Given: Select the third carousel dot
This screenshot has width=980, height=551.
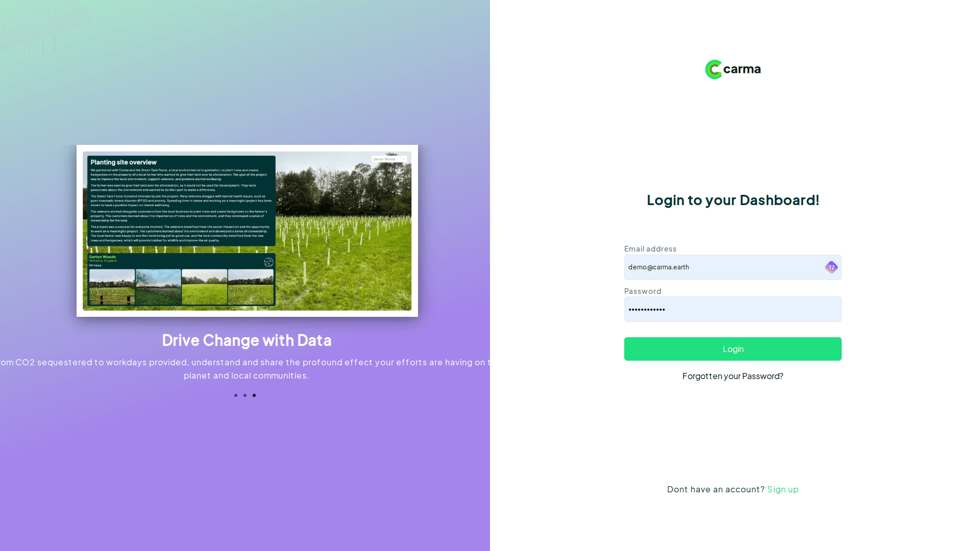Looking at the screenshot, I should pyautogui.click(x=254, y=395).
